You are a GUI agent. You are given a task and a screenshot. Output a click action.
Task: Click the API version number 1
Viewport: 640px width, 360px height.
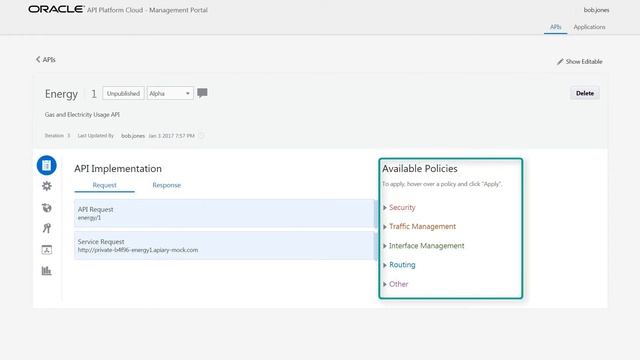93,94
